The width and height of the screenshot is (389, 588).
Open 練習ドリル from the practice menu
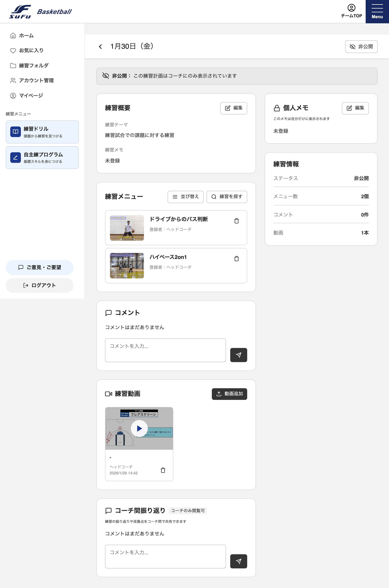pyautogui.click(x=42, y=132)
